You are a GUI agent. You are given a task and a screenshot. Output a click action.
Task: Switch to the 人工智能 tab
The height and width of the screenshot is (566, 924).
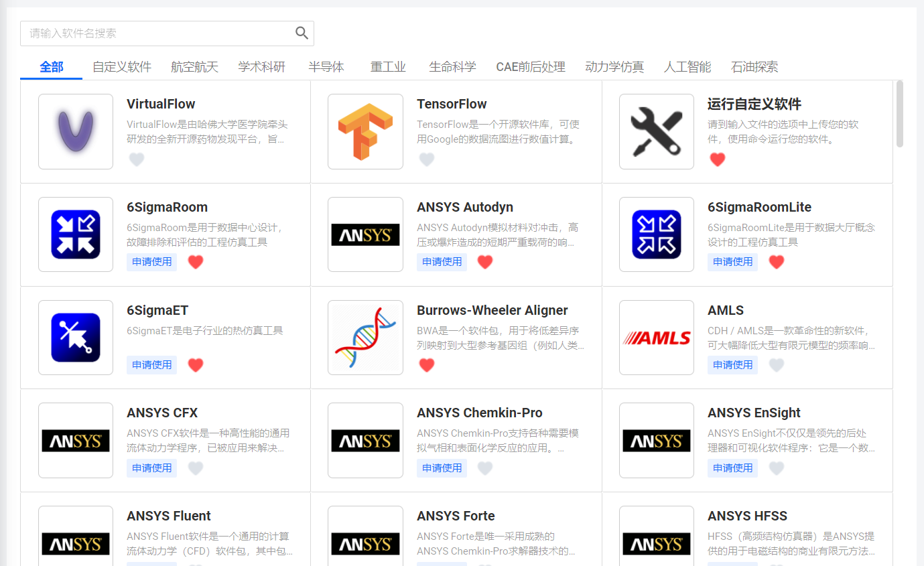[x=687, y=67]
